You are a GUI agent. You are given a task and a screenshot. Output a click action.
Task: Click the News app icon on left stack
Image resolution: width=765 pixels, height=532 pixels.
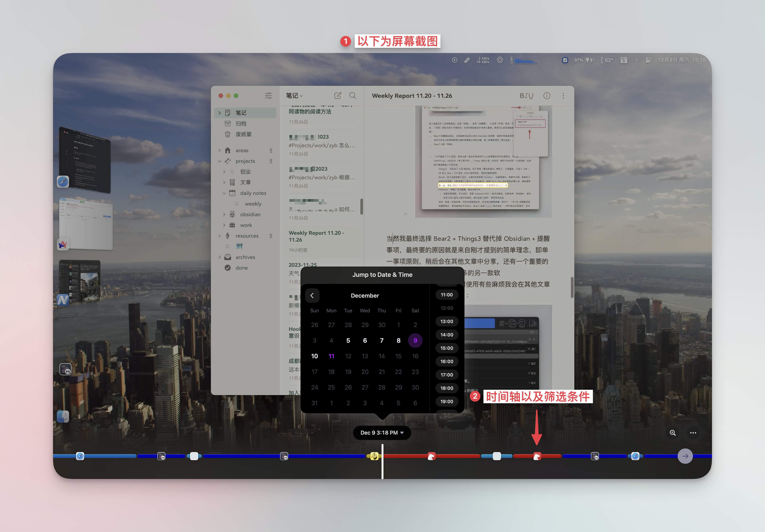coord(63,301)
